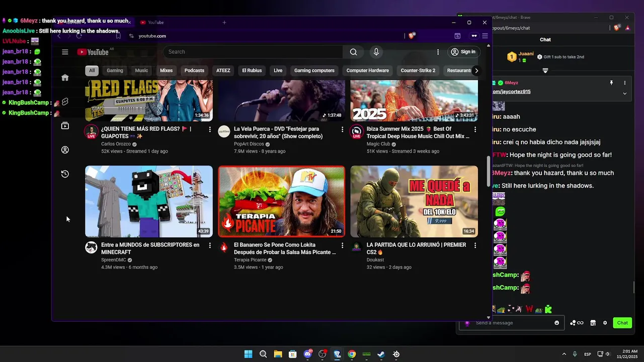Image resolution: width=644 pixels, height=362 pixels.
Task: Select the ATEEZ filter chip
Action: [x=223, y=70]
